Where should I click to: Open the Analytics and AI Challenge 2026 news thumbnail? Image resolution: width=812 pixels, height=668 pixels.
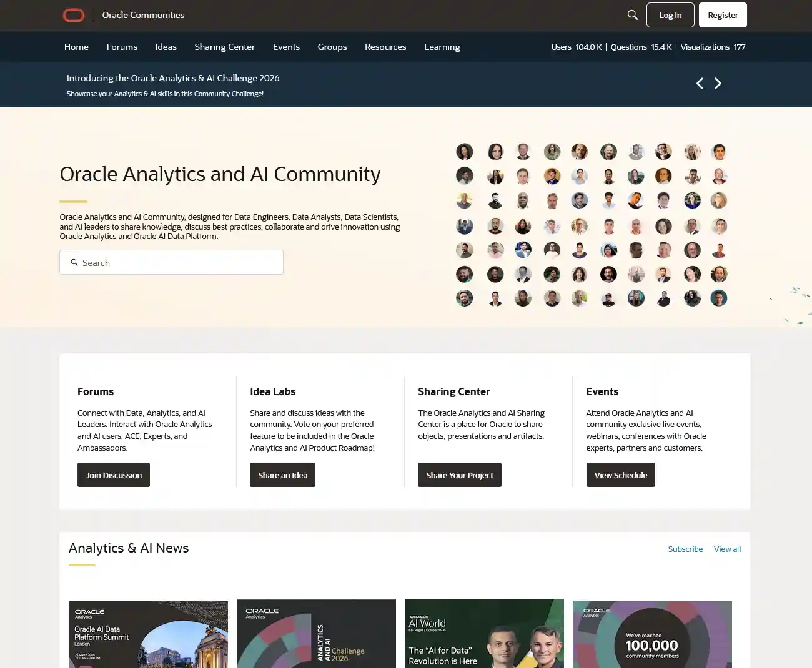point(316,634)
